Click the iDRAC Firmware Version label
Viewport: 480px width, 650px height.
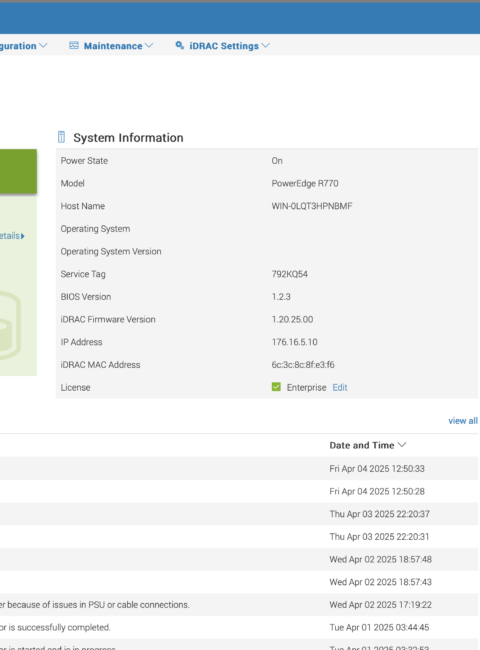point(108,320)
